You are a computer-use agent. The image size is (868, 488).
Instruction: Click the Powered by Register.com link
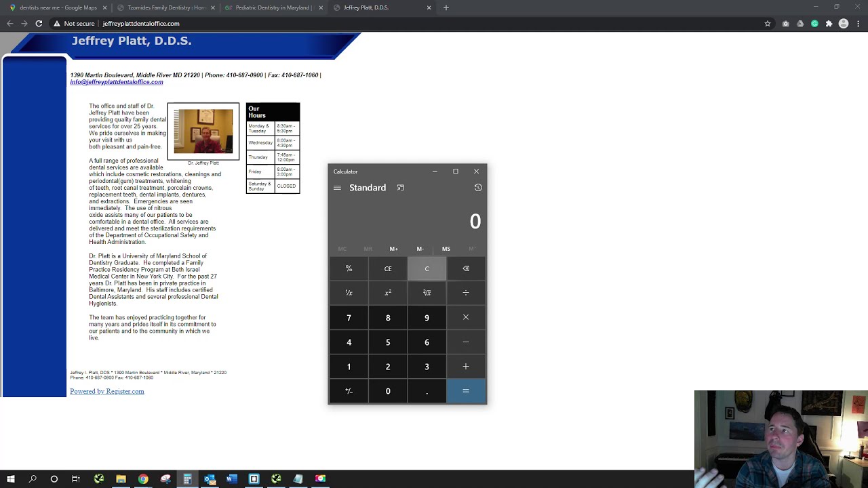point(107,391)
